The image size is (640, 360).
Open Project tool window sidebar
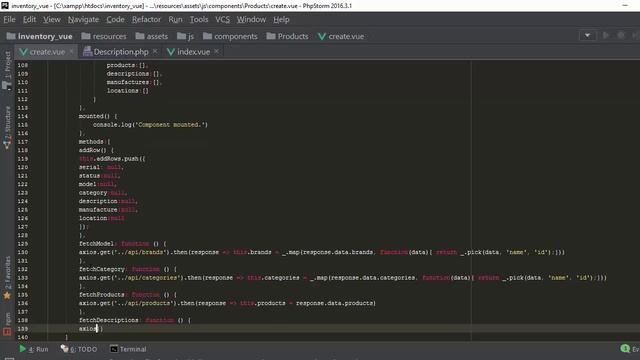(x=7, y=70)
